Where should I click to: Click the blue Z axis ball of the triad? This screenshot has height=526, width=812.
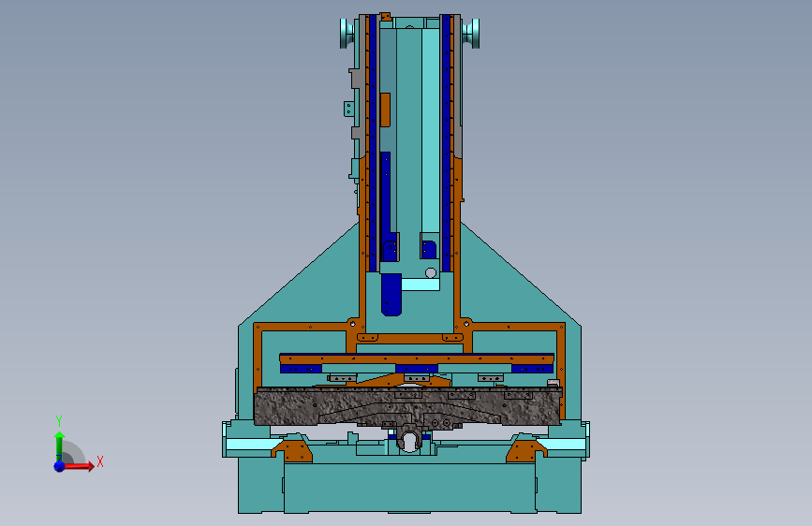pos(59,466)
